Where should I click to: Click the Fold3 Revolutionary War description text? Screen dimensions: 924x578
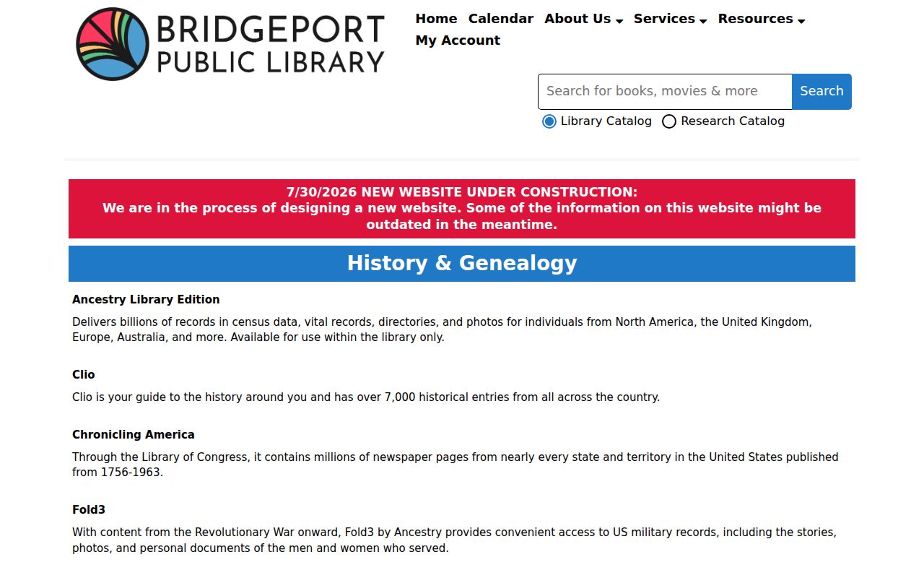tap(455, 540)
